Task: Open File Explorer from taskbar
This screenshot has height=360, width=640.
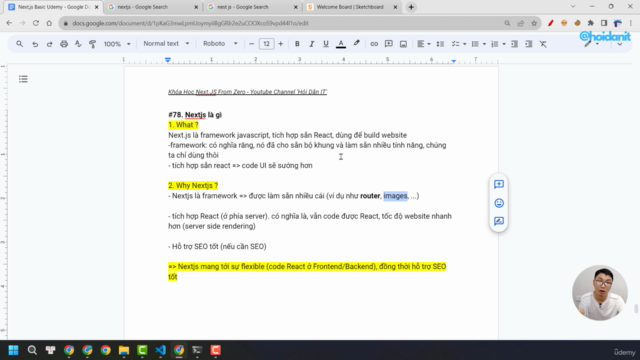Action: point(124,350)
